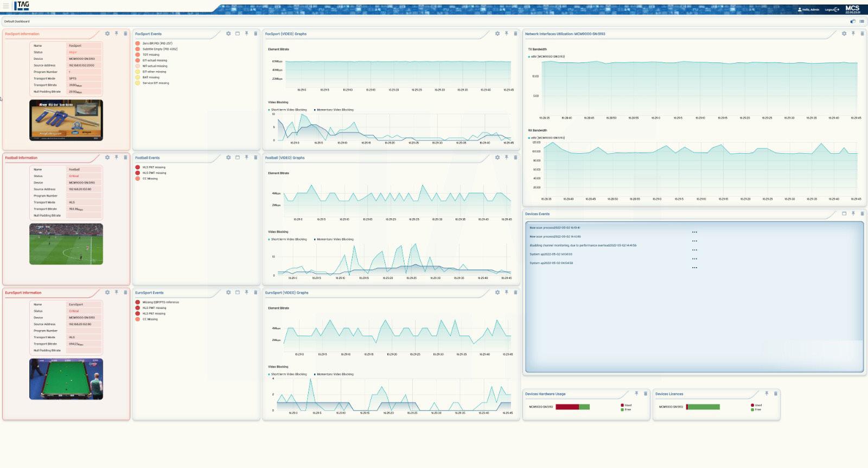Expand options for Disabling channel monitoring event

(x=694, y=250)
